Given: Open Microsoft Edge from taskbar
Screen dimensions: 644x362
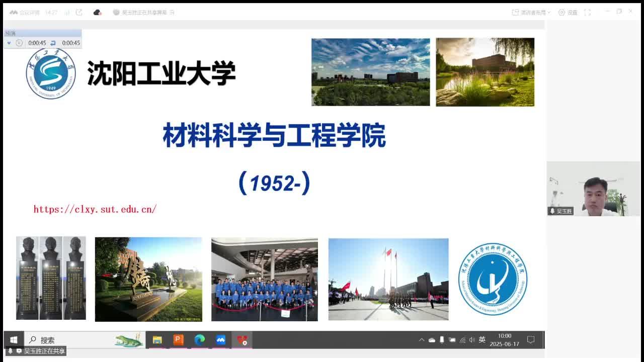Looking at the screenshot, I should click(x=200, y=340).
